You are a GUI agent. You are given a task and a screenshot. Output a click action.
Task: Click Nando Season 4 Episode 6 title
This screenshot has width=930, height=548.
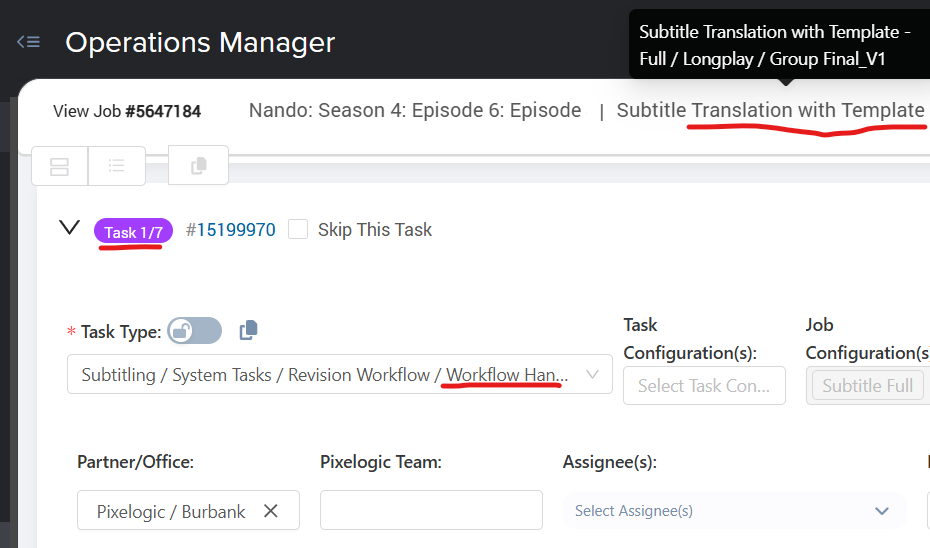click(x=415, y=110)
